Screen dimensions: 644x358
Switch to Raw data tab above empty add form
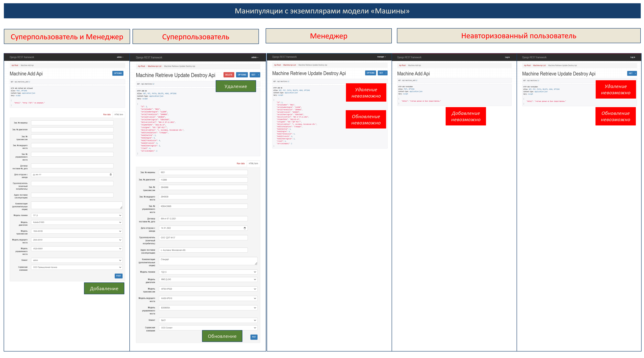[107, 115]
